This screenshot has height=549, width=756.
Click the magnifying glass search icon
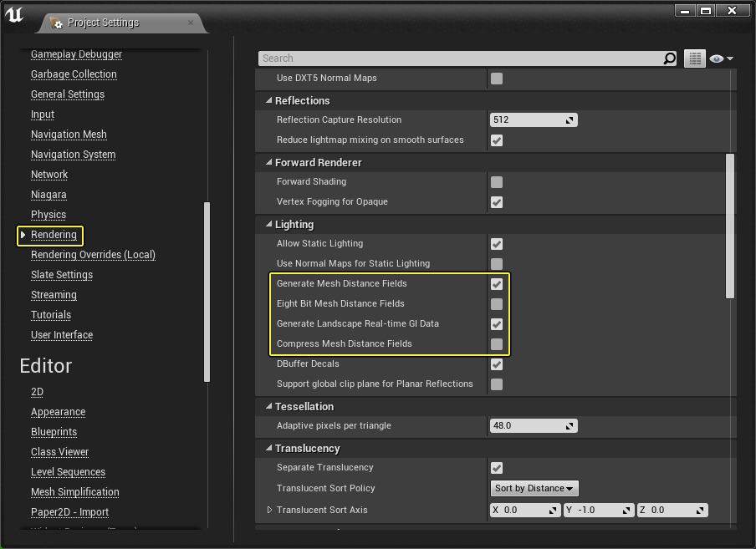click(667, 58)
